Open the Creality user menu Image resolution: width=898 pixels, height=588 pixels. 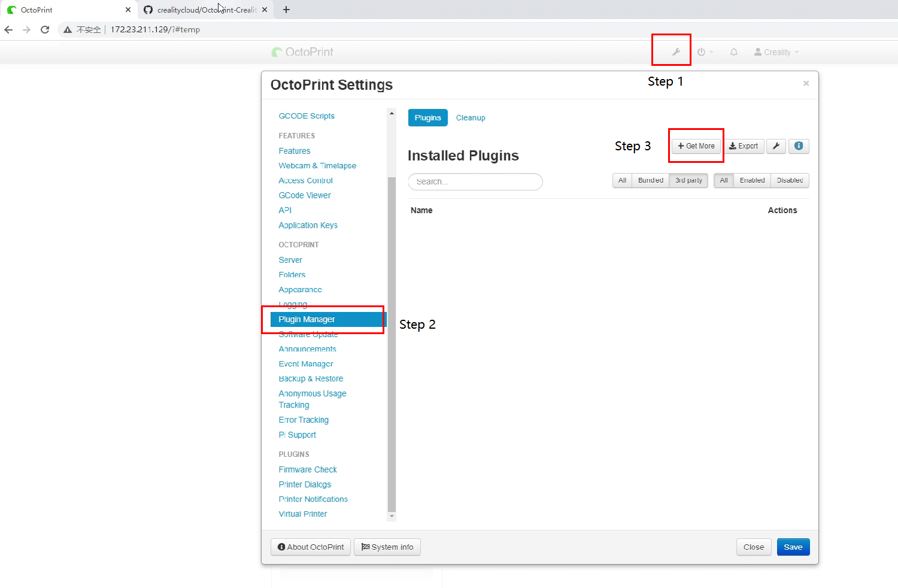pos(776,52)
